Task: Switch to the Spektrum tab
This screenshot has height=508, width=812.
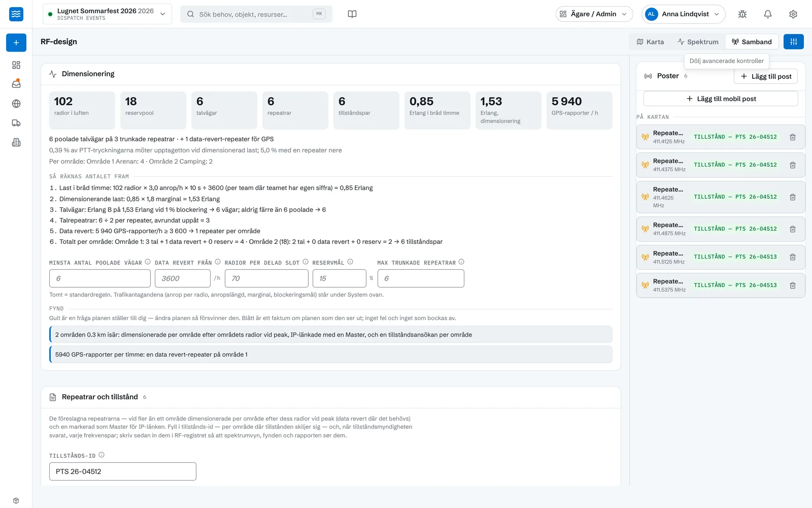Action: pos(698,42)
